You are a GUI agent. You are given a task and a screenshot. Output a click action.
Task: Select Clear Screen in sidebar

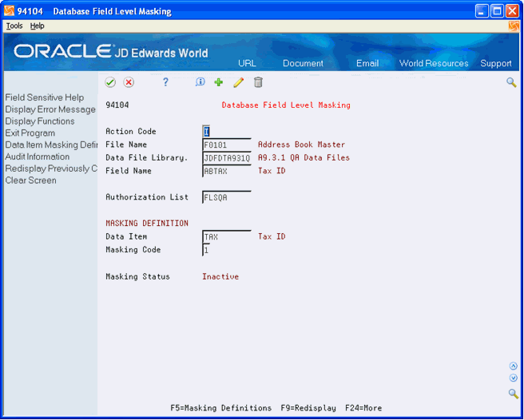click(30, 180)
